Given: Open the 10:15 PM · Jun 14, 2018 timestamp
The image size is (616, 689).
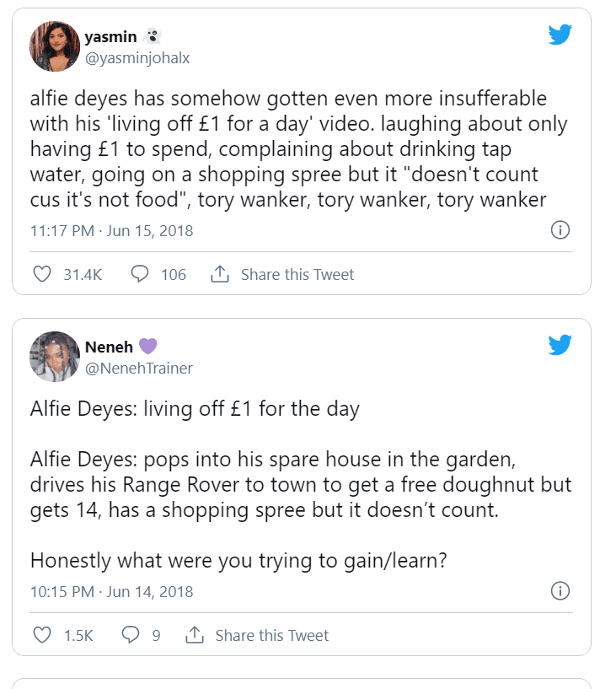Looking at the screenshot, I should click(111, 591).
